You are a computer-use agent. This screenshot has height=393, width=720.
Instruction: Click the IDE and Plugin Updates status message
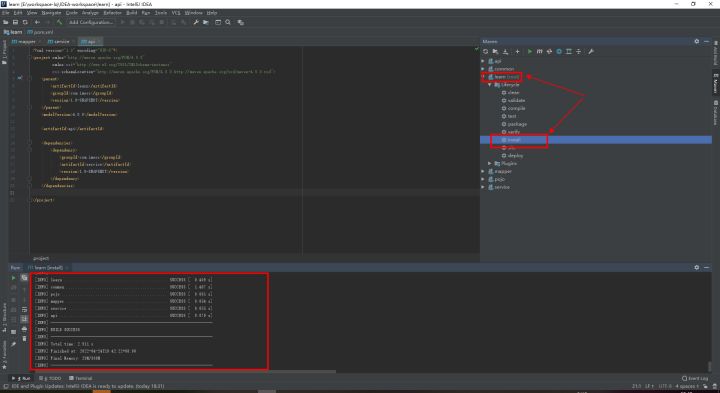pos(88,386)
